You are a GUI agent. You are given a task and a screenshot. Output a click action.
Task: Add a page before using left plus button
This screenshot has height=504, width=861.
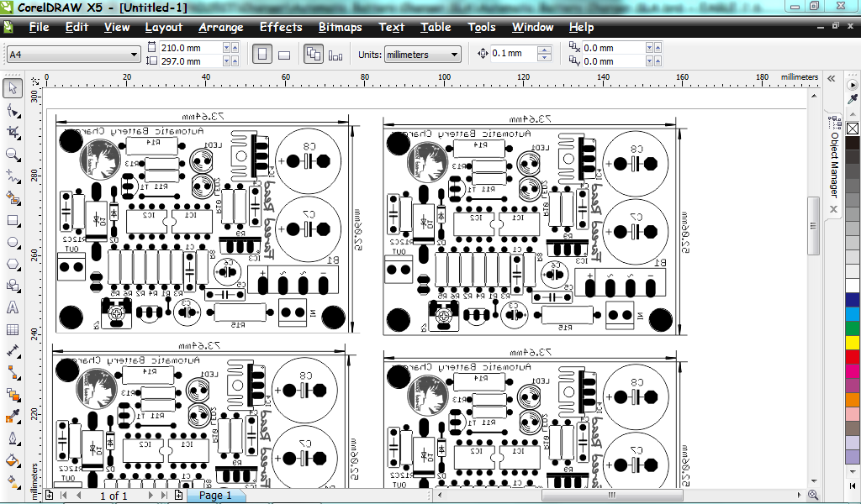click(49, 496)
